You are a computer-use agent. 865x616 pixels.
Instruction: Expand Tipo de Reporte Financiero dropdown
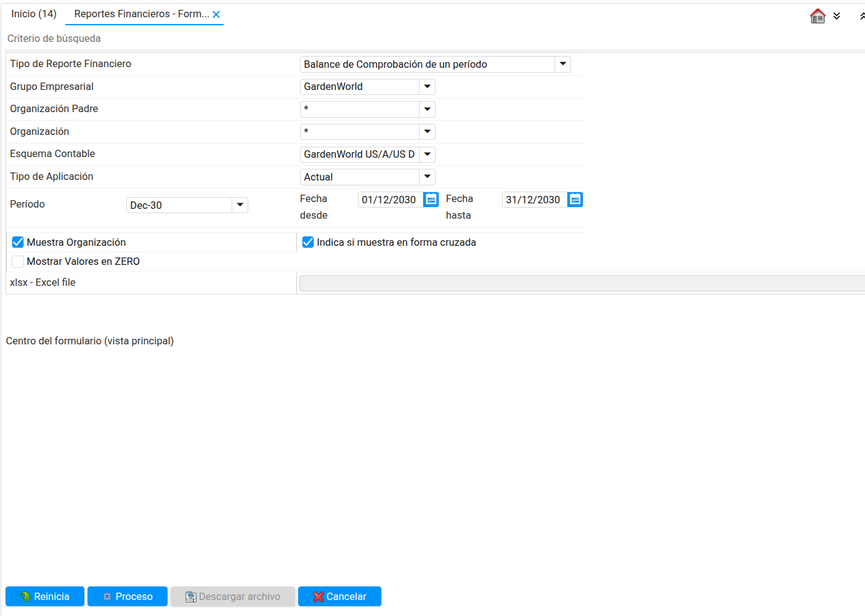[x=562, y=64]
